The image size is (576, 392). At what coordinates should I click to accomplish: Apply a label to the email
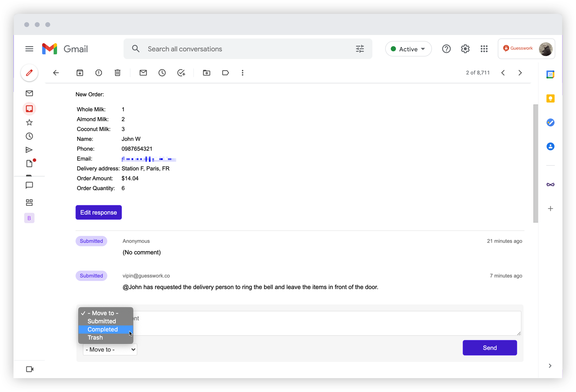225,73
